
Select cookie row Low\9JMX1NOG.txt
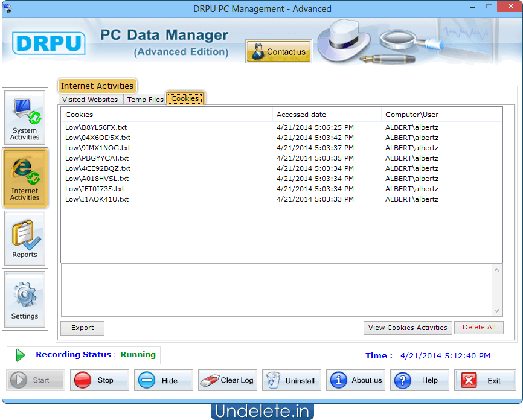[x=281, y=148]
